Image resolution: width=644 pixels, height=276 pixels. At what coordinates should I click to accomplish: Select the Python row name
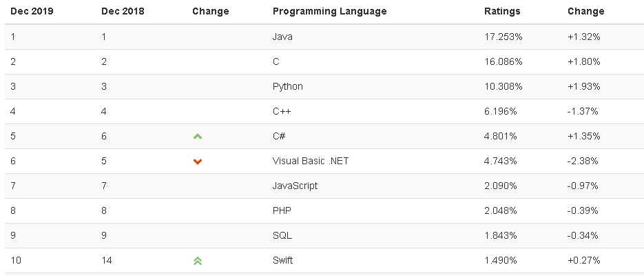[x=287, y=86]
